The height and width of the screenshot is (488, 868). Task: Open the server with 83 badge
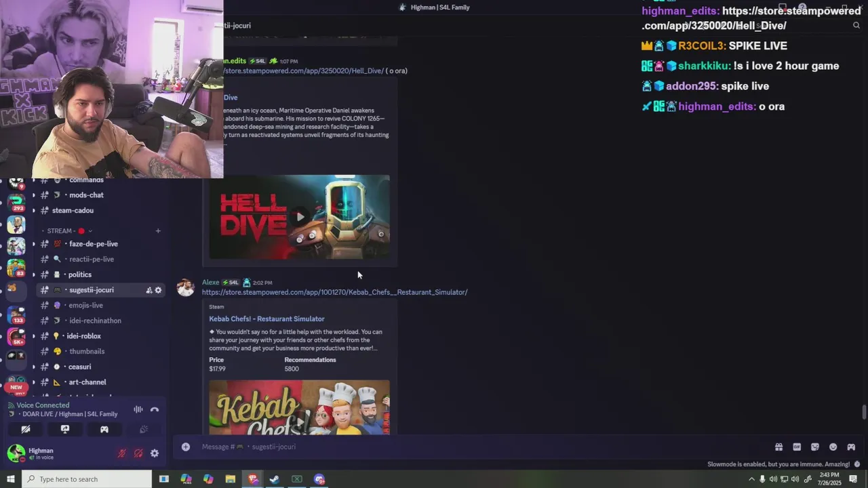16,267
